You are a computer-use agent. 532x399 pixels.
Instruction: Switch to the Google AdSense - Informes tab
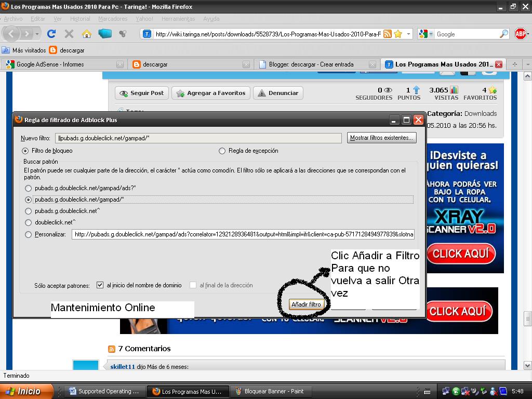pos(63,64)
